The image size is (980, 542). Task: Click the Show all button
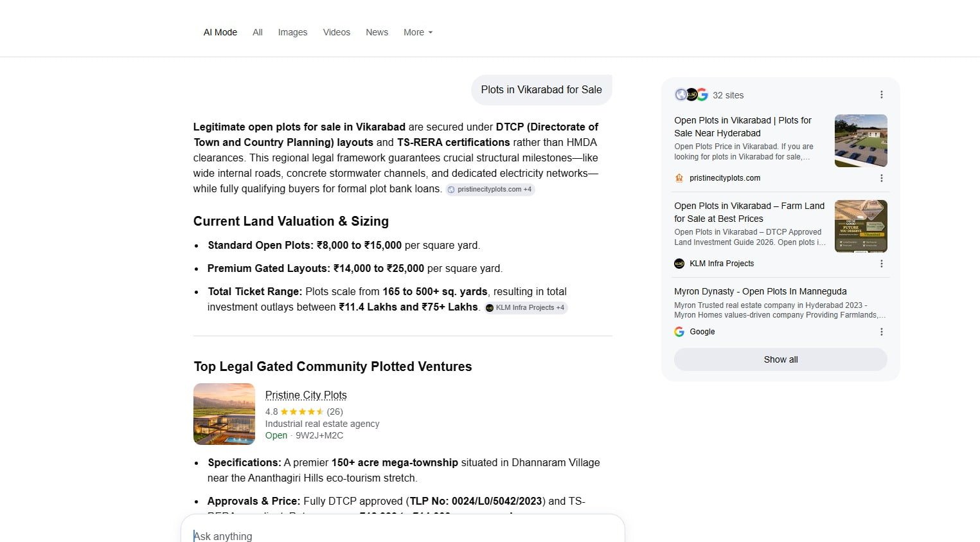[781, 359]
